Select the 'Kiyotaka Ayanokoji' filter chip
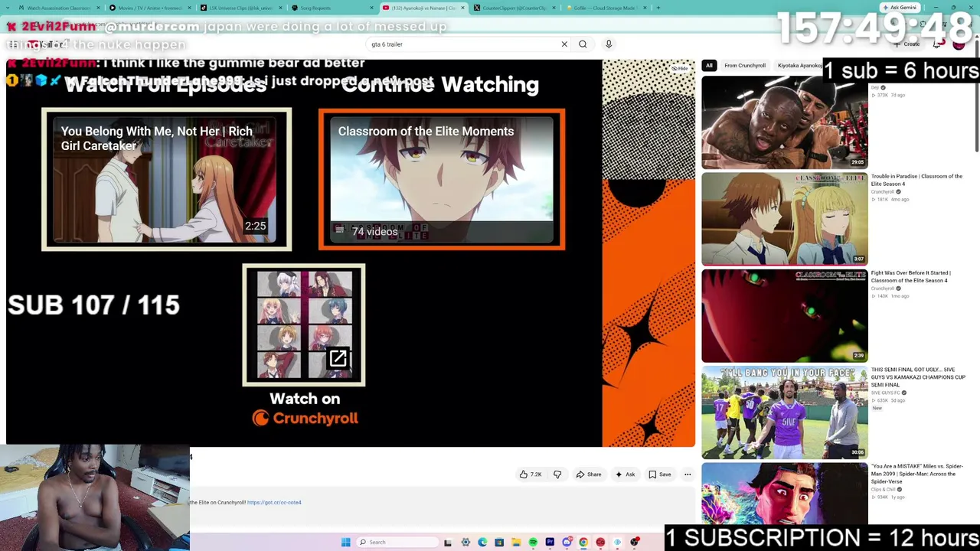980x551 pixels. 799,66
